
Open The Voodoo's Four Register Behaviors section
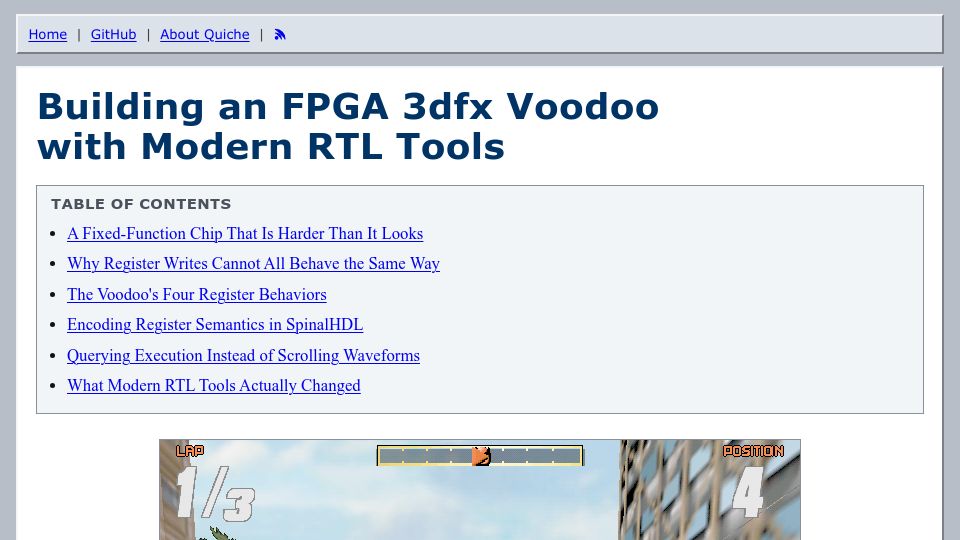pyautogui.click(x=197, y=294)
